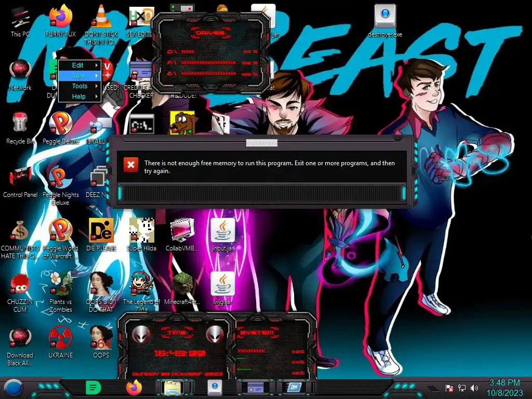
Task: Open the green chat app in taskbar
Action: point(94,388)
